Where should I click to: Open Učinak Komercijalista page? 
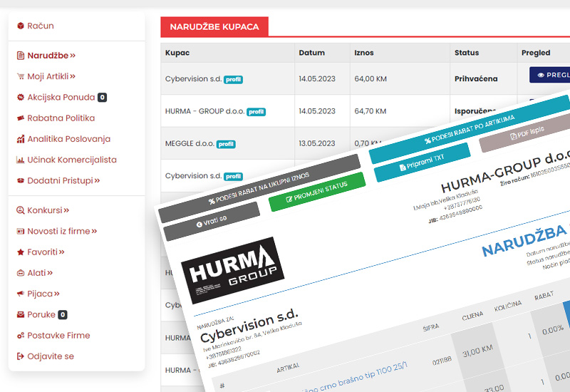72,160
